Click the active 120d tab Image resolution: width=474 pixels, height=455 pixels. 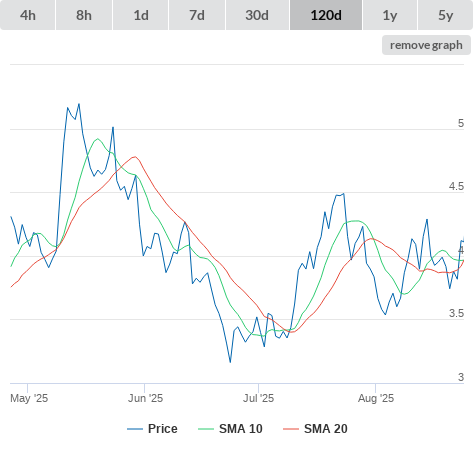[x=326, y=15]
